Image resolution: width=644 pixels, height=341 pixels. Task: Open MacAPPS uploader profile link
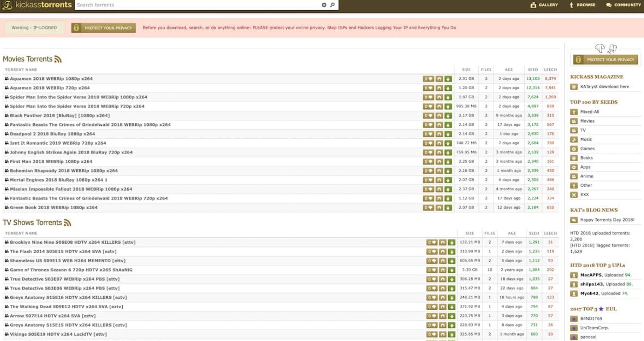(591, 275)
